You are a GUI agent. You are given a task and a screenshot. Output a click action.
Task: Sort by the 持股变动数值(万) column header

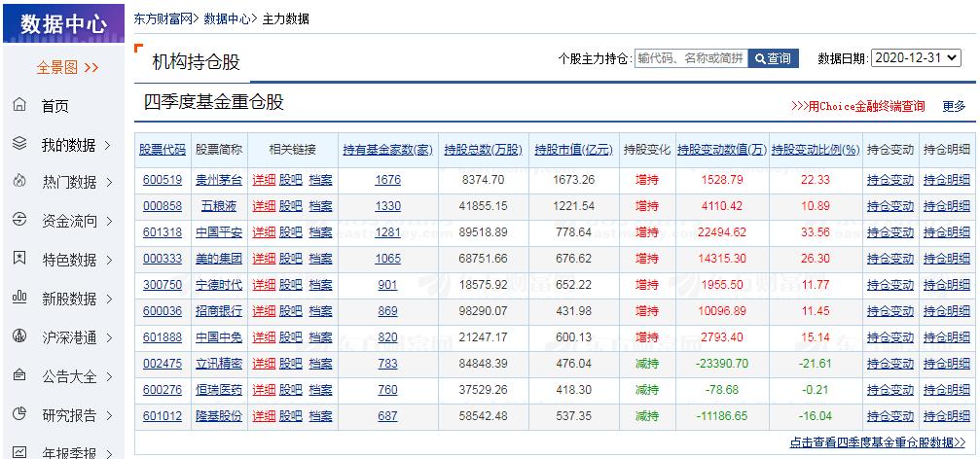pyautogui.click(x=722, y=150)
